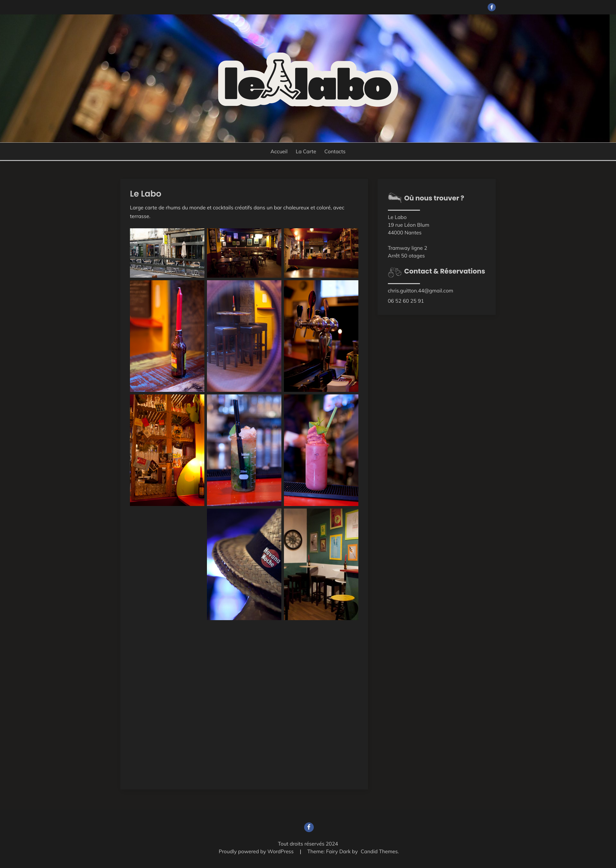The width and height of the screenshot is (616, 868).
Task: Open the wall clock and posters photo
Action: (x=321, y=564)
